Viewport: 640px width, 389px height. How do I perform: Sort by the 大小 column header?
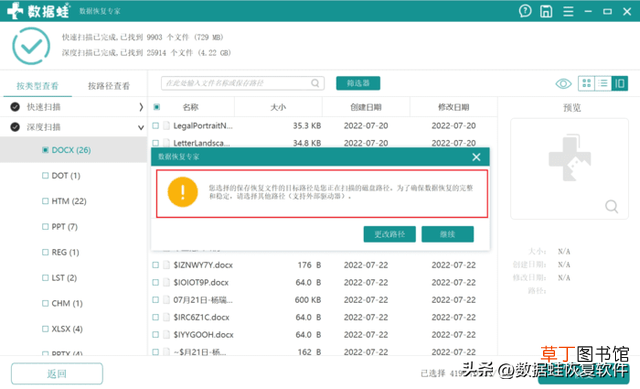[278, 107]
